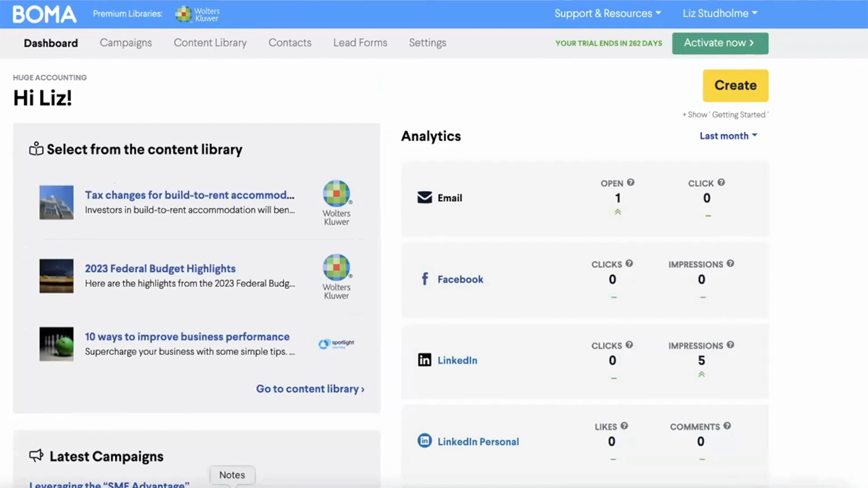
Task: Show the Getting Started section
Action: pyautogui.click(x=725, y=115)
